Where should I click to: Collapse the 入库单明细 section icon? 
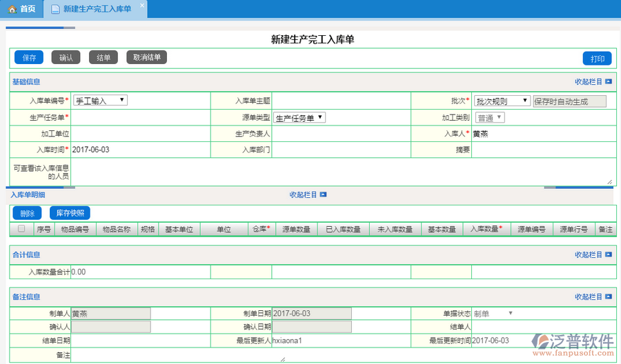[x=323, y=195]
